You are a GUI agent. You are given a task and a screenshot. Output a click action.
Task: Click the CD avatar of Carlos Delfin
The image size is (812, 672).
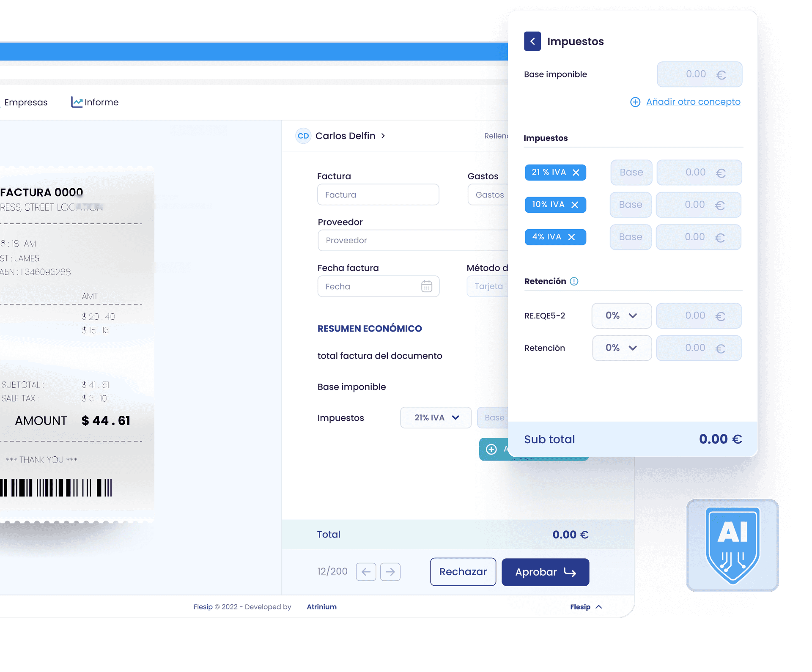[303, 136]
